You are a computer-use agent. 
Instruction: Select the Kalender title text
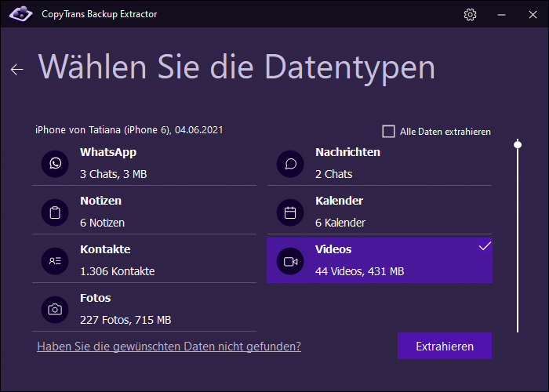(339, 201)
